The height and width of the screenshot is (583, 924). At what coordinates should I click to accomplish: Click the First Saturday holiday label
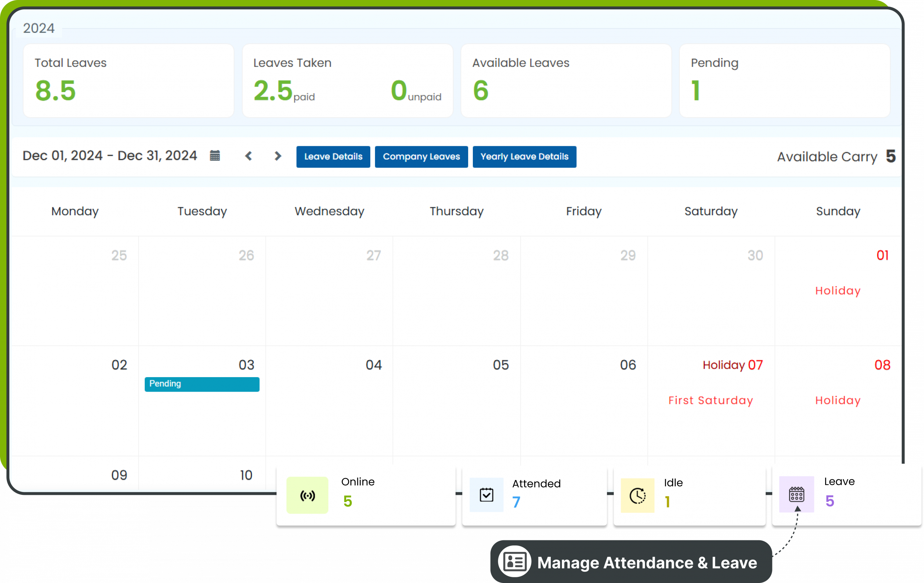(711, 400)
